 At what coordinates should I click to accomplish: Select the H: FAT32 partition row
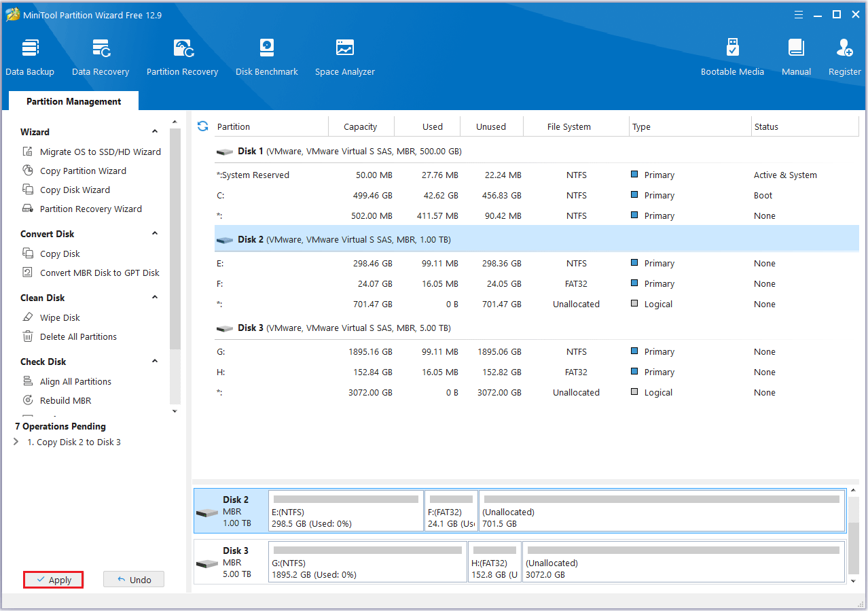[x=537, y=372]
